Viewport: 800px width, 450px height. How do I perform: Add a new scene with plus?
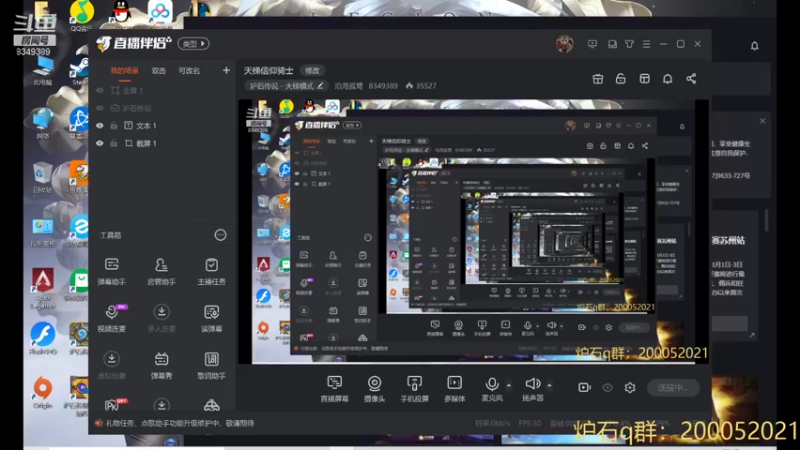pyautogui.click(x=226, y=70)
